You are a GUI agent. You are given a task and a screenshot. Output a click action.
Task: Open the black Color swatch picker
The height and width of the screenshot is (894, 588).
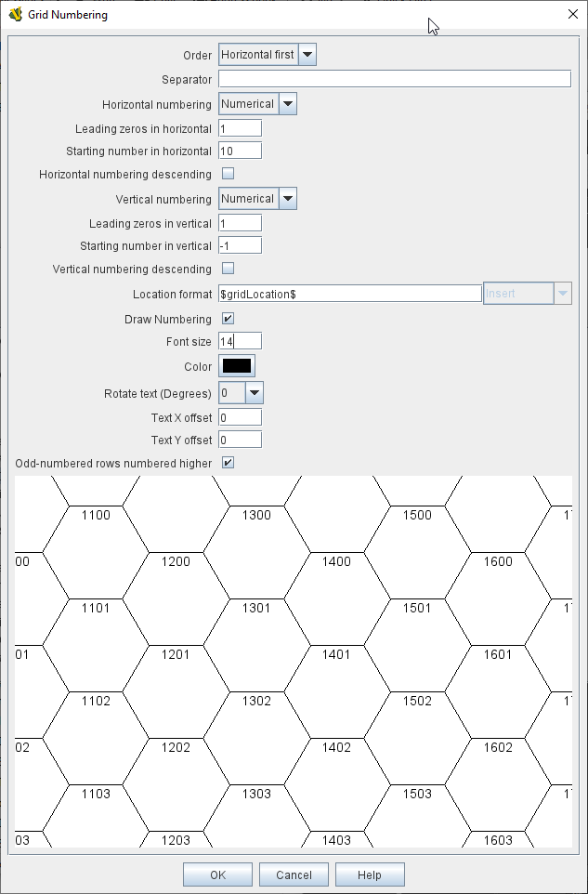point(237,366)
